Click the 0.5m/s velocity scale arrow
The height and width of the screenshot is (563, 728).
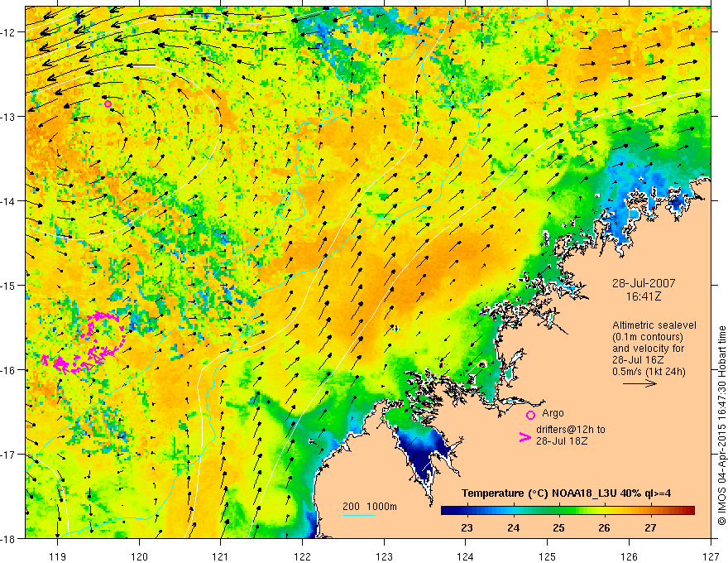(x=639, y=383)
